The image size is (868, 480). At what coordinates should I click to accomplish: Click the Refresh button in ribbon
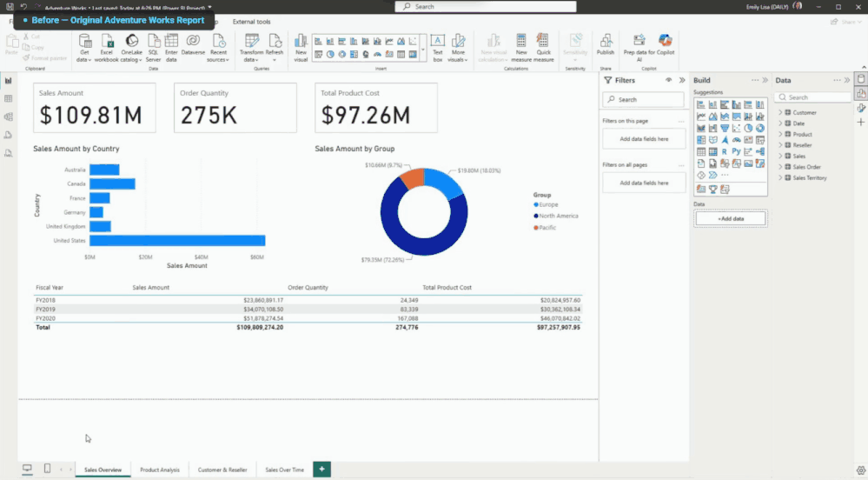[275, 48]
